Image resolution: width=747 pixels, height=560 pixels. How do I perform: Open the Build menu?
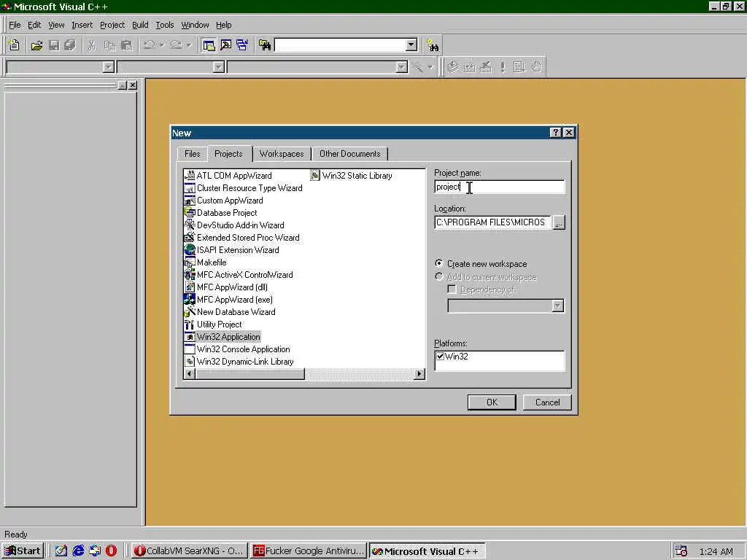tap(140, 25)
